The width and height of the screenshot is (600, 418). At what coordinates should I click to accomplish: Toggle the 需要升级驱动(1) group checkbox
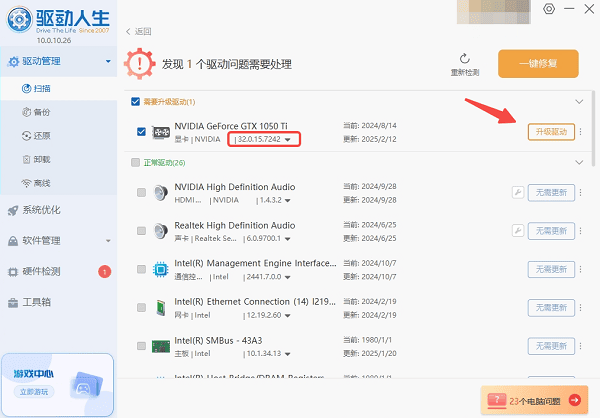135,101
